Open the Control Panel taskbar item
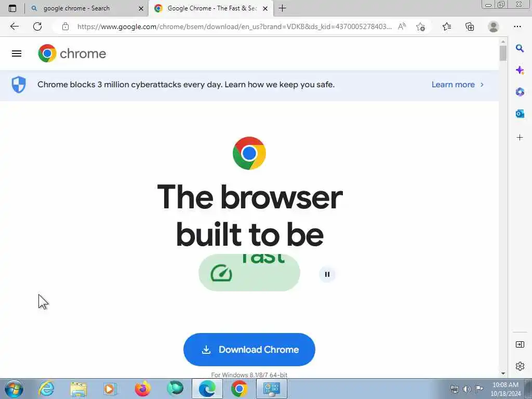Viewport: 532px width, 399px height. coord(271,389)
